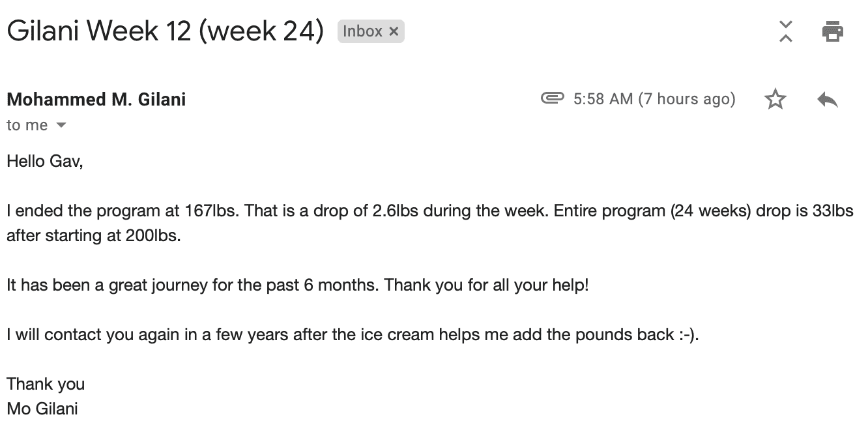Screen dimensions: 868x434
Task: Click the "Hello Gav," greeting line
Action: 45,161
